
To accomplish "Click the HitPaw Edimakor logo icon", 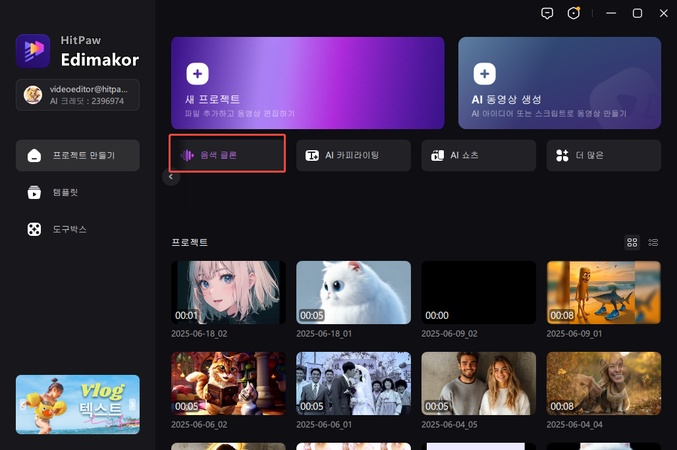I will pyautogui.click(x=33, y=51).
